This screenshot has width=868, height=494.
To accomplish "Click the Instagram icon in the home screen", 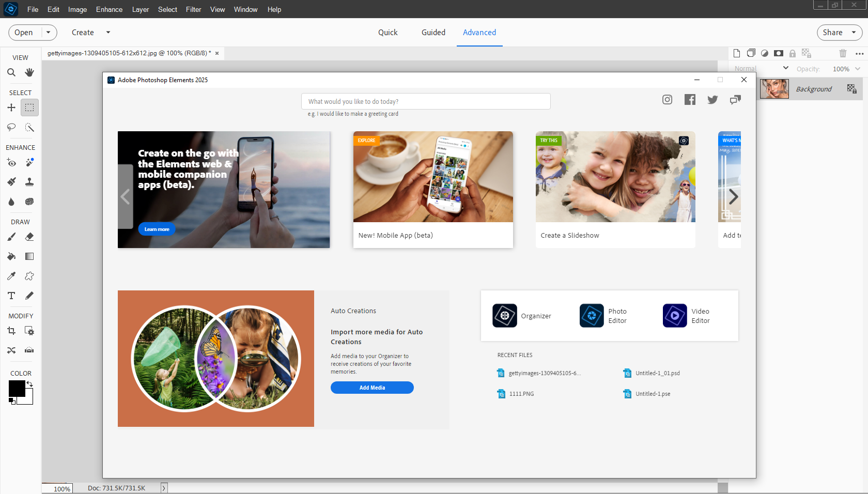I will pos(667,100).
